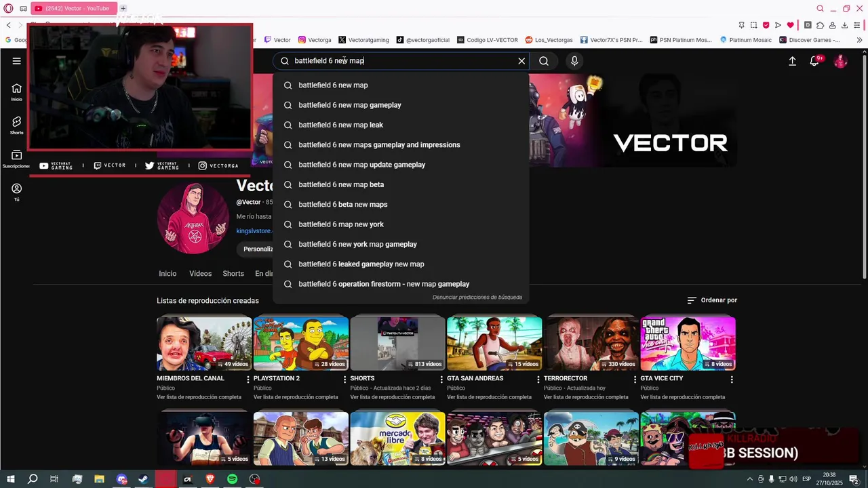Open the Tú section in sidebar
Image resolution: width=868 pixels, height=488 pixels.
click(16, 192)
